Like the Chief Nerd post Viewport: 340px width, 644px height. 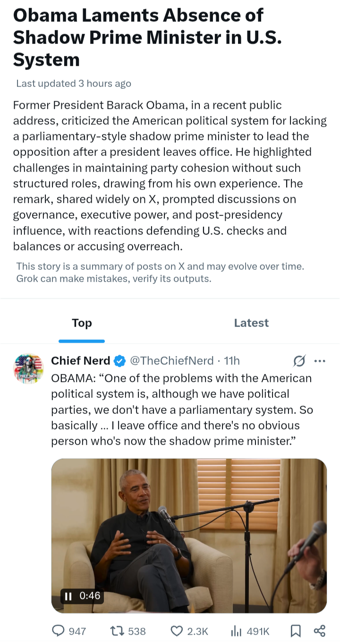[x=177, y=631]
